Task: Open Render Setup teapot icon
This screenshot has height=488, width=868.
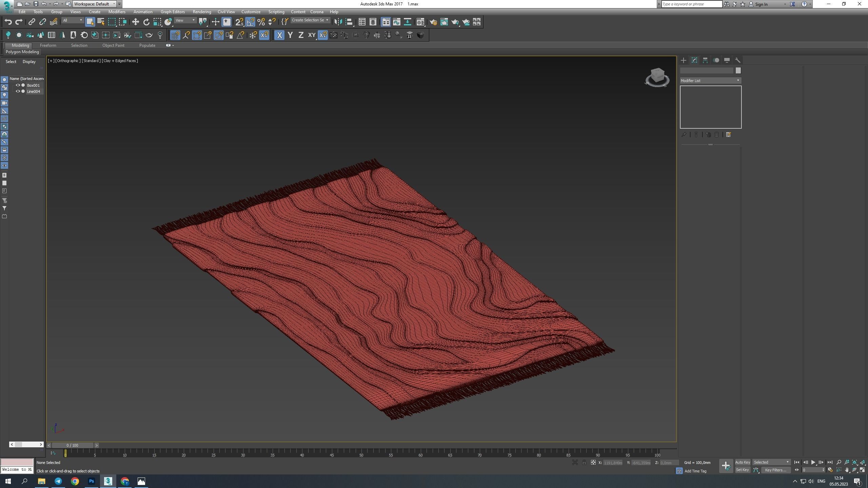Action: [433, 22]
